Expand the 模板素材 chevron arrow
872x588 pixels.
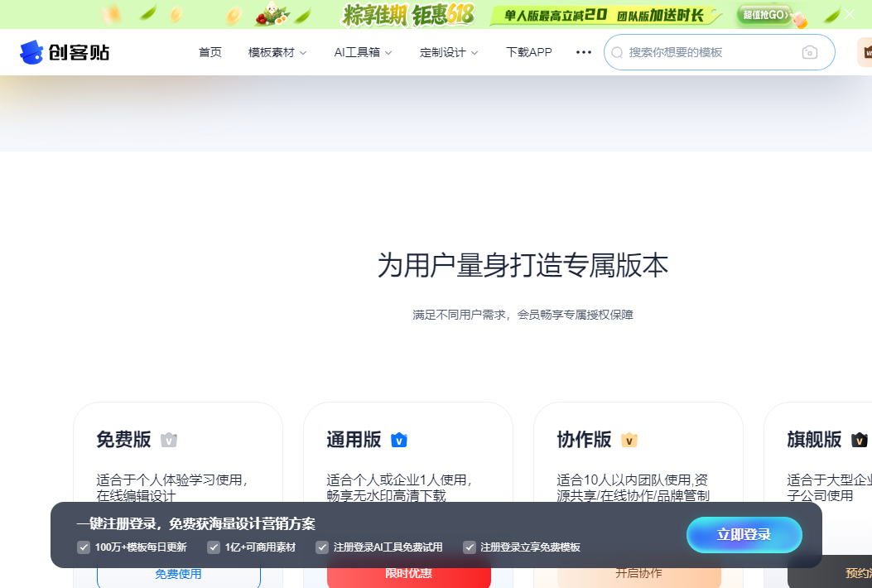point(303,53)
